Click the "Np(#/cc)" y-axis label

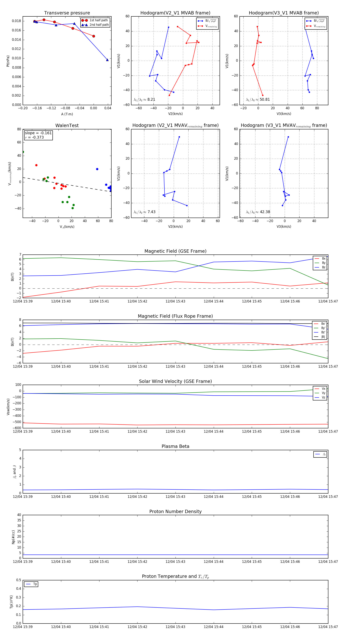[13, 537]
